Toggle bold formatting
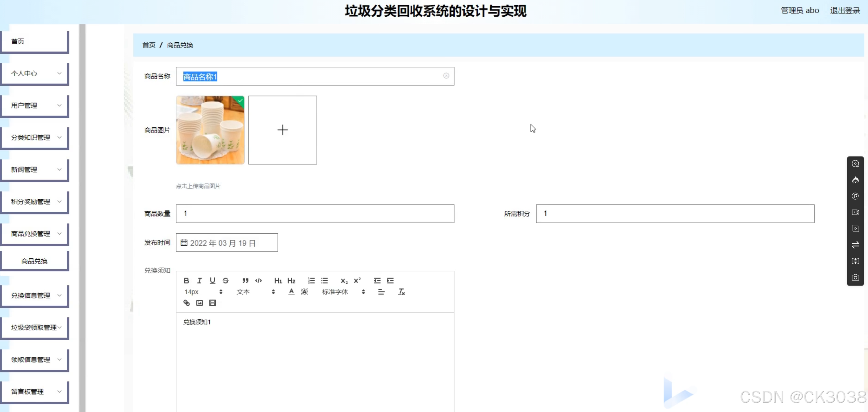Screen dimensions: 868x412 [186, 281]
